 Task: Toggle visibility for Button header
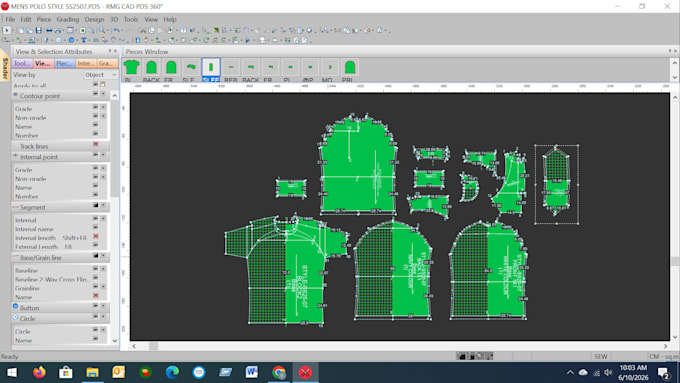pos(95,306)
